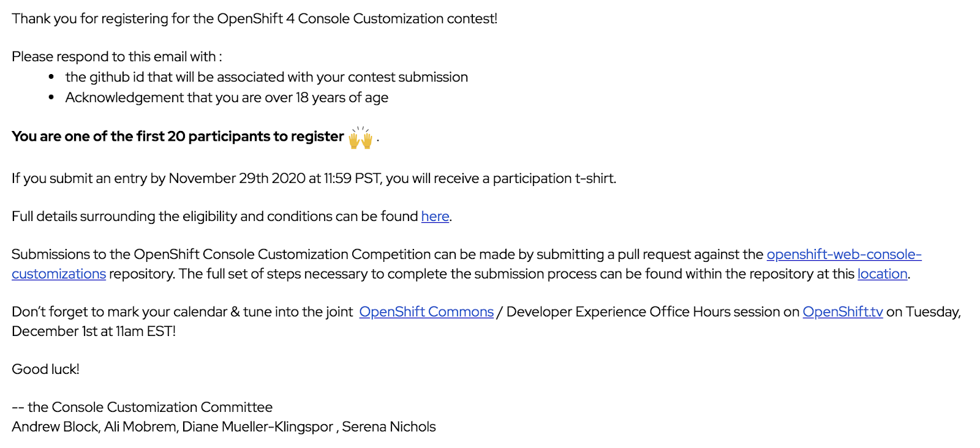Click the 'Thank you for registering' opening line
The height and width of the screenshot is (448, 980).
tap(254, 19)
